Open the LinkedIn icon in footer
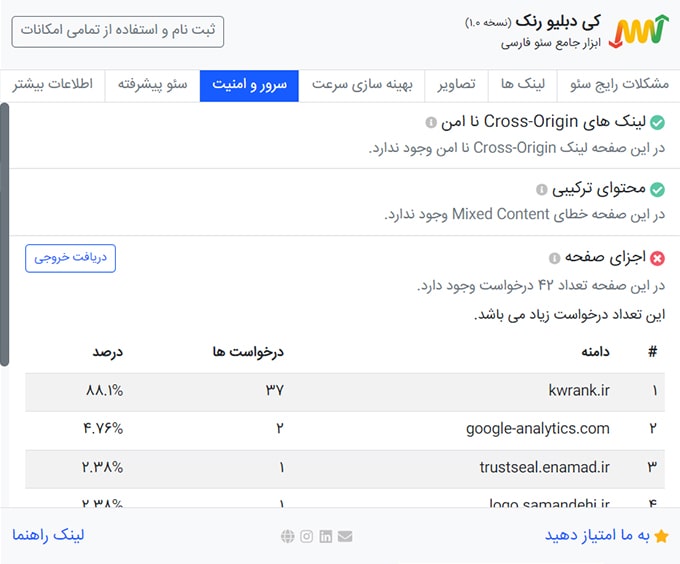This screenshot has height=564, width=680. coord(326,536)
